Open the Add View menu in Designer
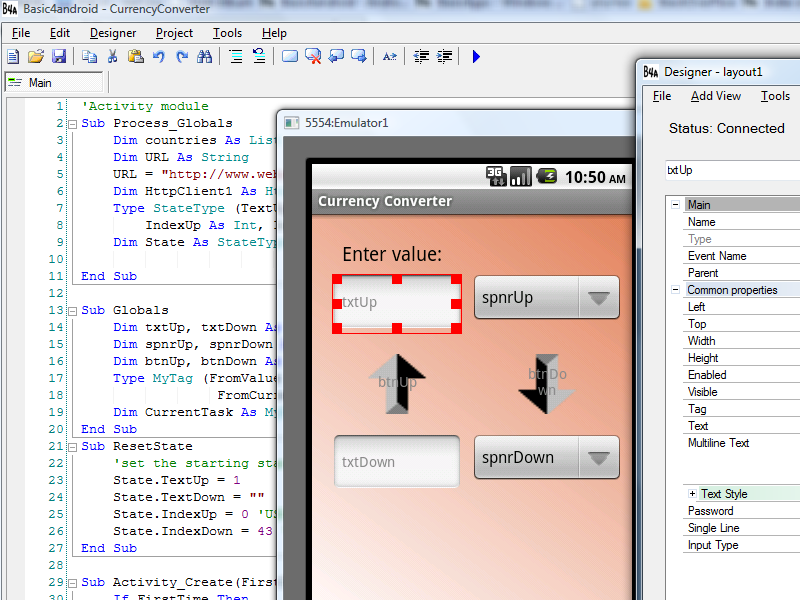This screenshot has height=600, width=800. pyautogui.click(x=715, y=96)
